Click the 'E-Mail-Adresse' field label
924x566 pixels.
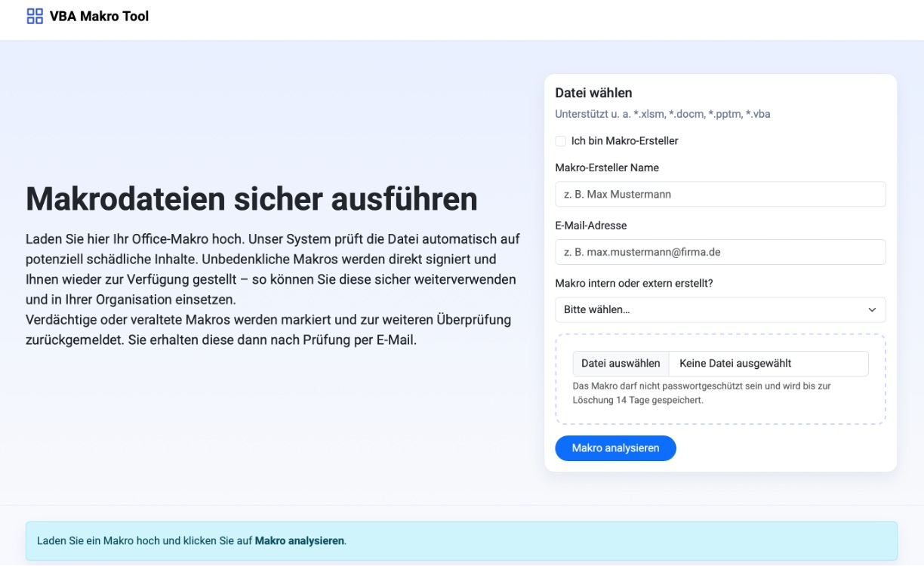[x=590, y=225]
